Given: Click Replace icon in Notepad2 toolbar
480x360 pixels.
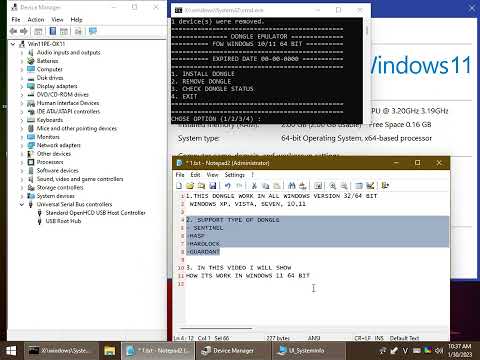Looking at the screenshot, I should pos(302,186).
